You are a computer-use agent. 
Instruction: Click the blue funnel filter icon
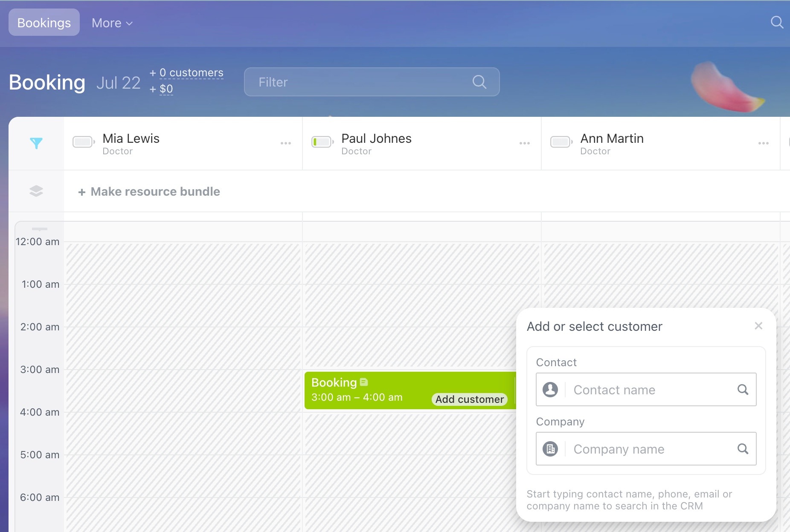36,143
